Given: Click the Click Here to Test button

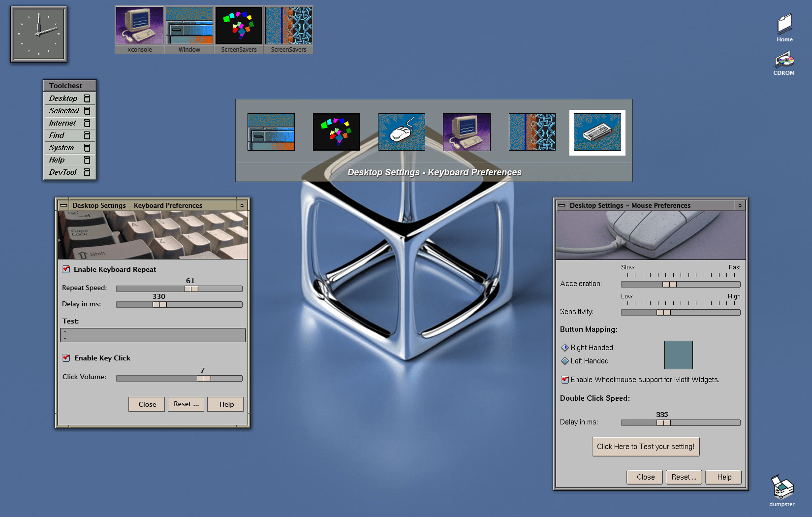Looking at the screenshot, I should (x=646, y=447).
